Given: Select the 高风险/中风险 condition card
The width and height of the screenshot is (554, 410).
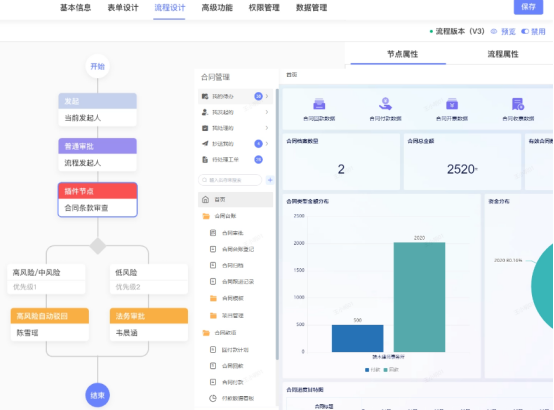Looking at the screenshot, I should pyautogui.click(x=46, y=279).
